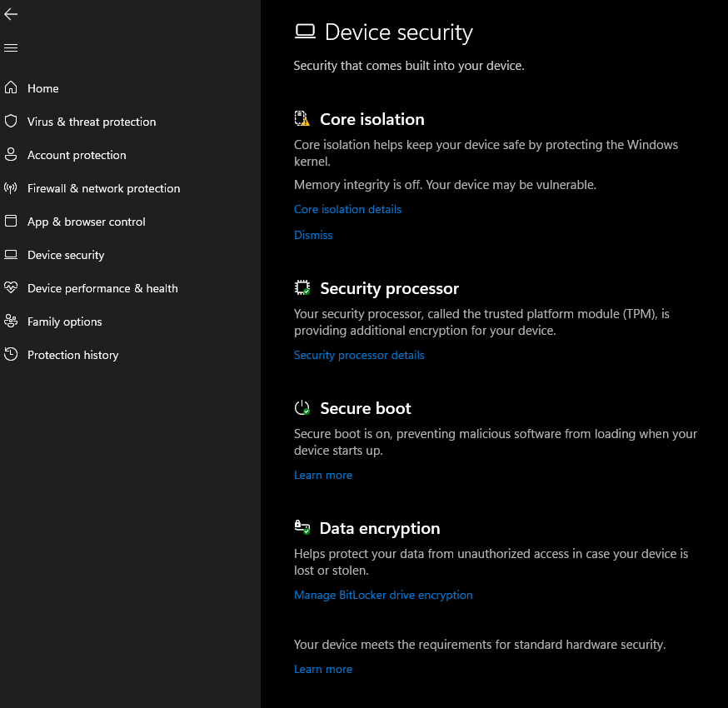Screen dimensions: 728x708
Task: Click the Virus & threat protection shield icon
Action: pyautogui.click(x=11, y=121)
